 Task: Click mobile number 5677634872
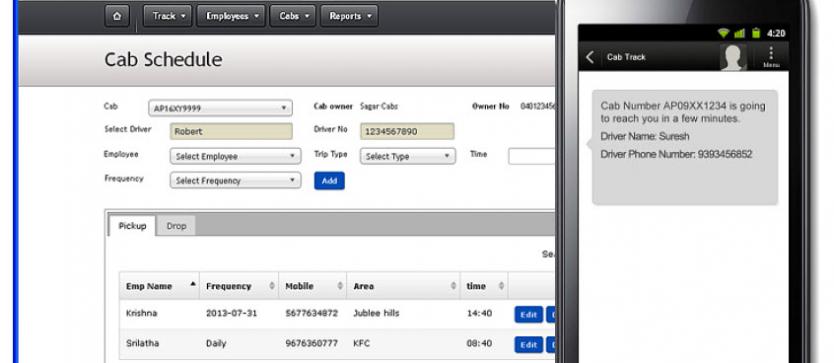[x=312, y=313]
